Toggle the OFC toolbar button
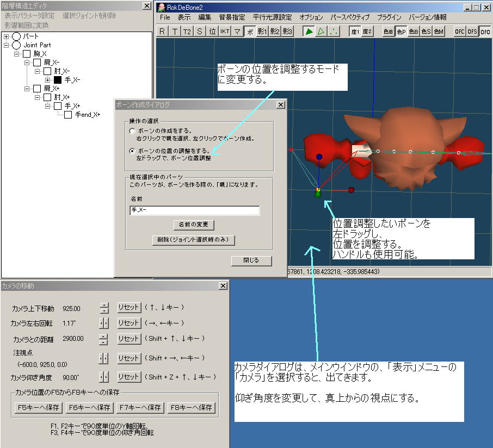 point(460,32)
